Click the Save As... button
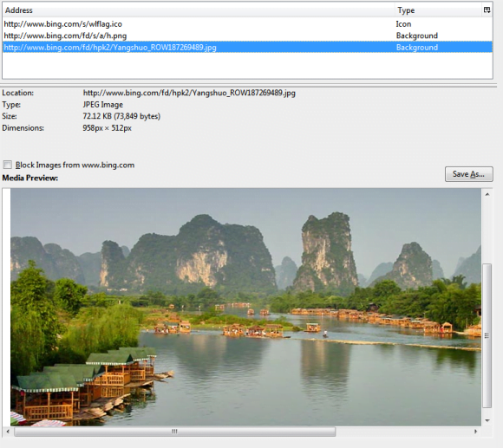503x448 pixels. tap(468, 174)
